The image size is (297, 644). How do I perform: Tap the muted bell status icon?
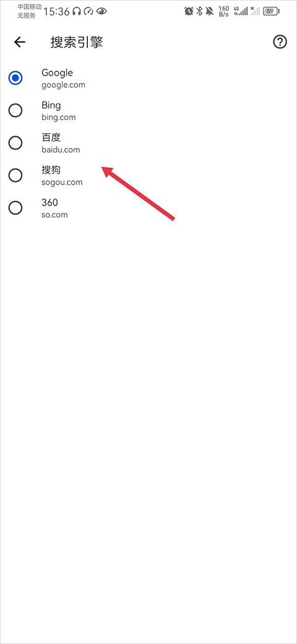click(210, 11)
